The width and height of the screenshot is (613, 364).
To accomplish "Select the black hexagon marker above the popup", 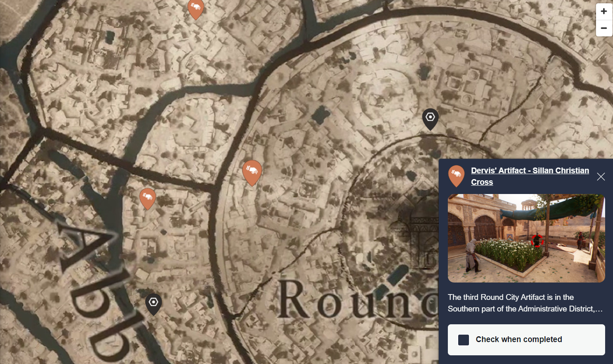I will click(x=430, y=119).
